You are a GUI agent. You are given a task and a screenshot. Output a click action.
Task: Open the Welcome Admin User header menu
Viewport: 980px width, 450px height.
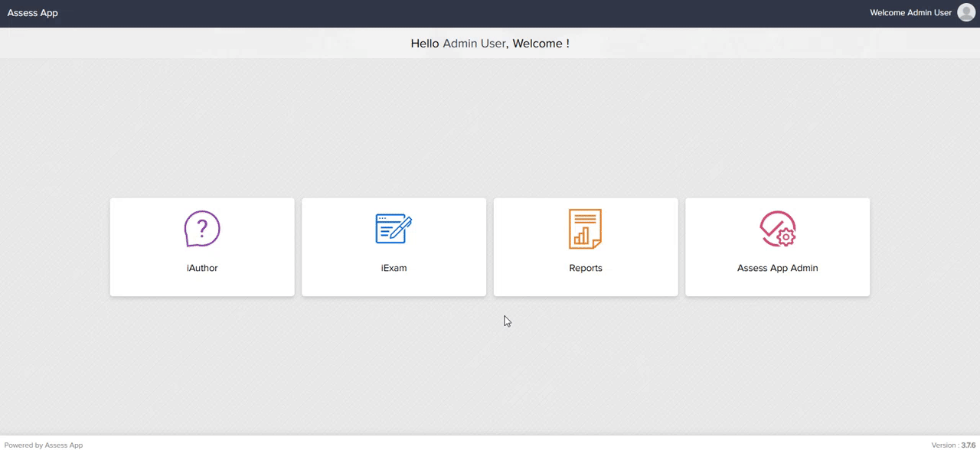(x=910, y=13)
